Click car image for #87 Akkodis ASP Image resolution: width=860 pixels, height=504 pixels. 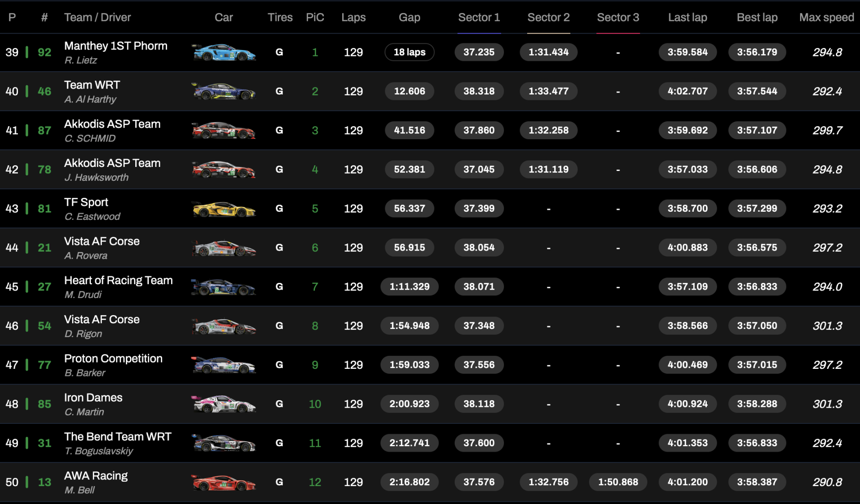click(x=224, y=131)
